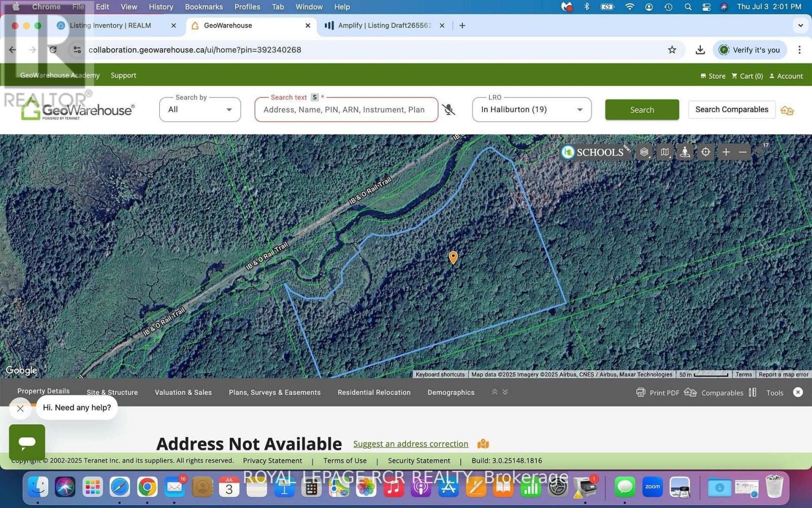812x508 pixels.
Task: Toggle the Tools panel icon
Action: click(752, 392)
